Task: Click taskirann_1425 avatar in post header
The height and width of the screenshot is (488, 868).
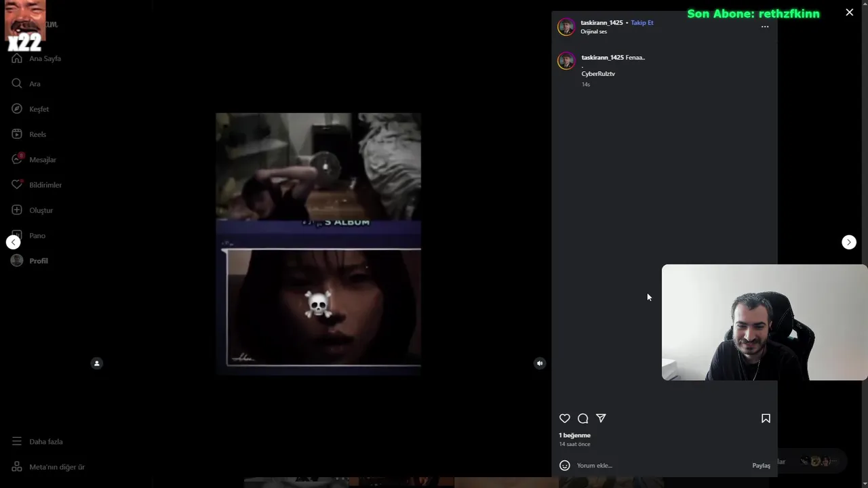Action: coord(566,27)
